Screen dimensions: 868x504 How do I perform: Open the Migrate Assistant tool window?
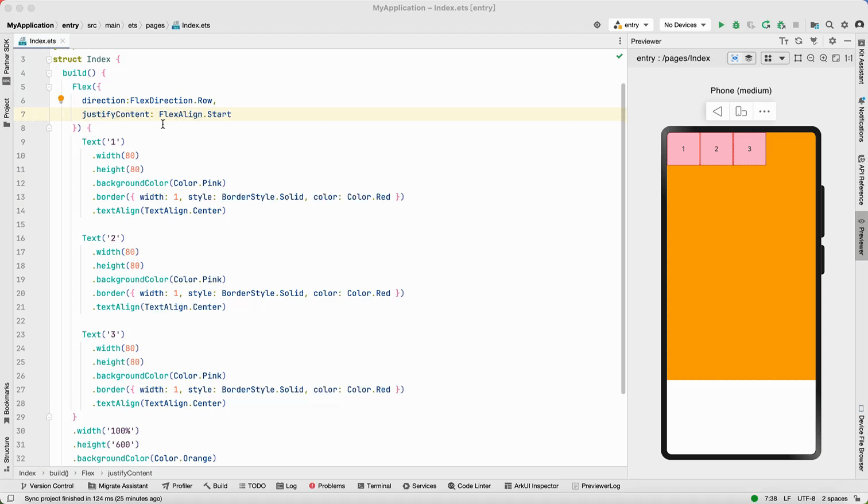[x=118, y=486]
